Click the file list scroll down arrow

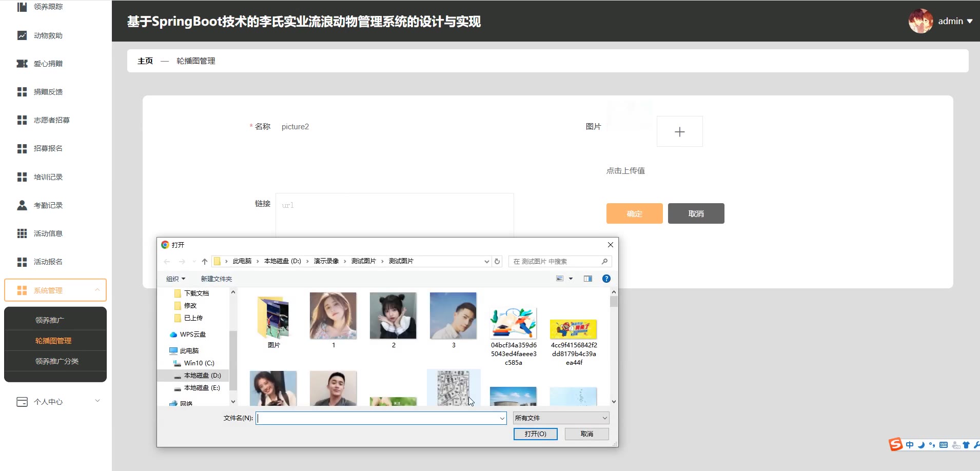click(614, 402)
